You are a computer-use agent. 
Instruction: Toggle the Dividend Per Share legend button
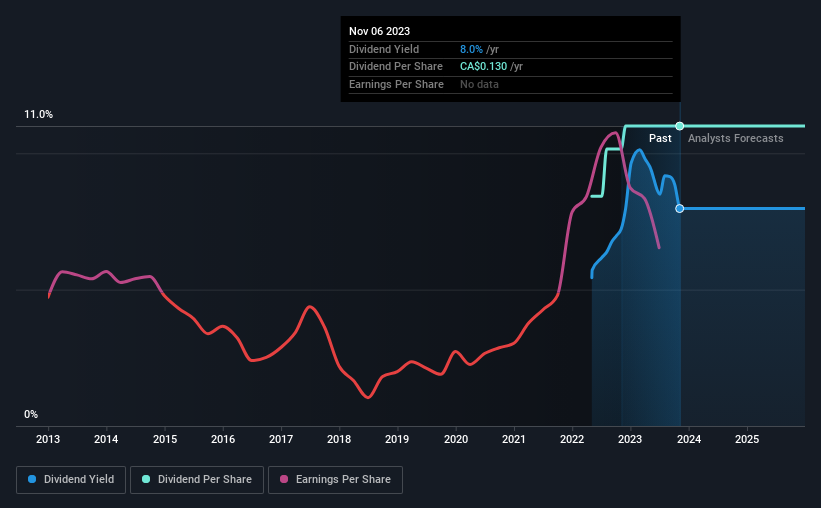pos(197,480)
